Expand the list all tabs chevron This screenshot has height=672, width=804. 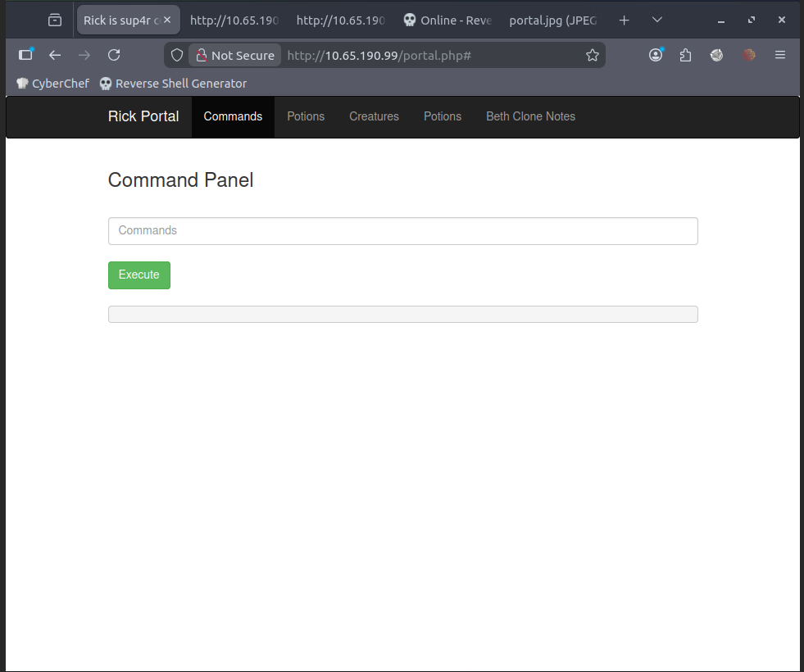tap(656, 20)
